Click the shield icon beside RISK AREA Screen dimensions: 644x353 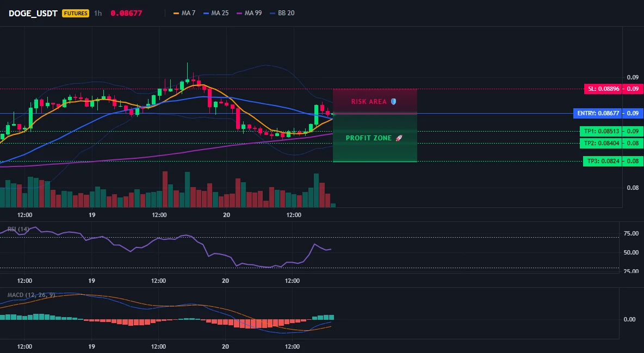pos(393,102)
